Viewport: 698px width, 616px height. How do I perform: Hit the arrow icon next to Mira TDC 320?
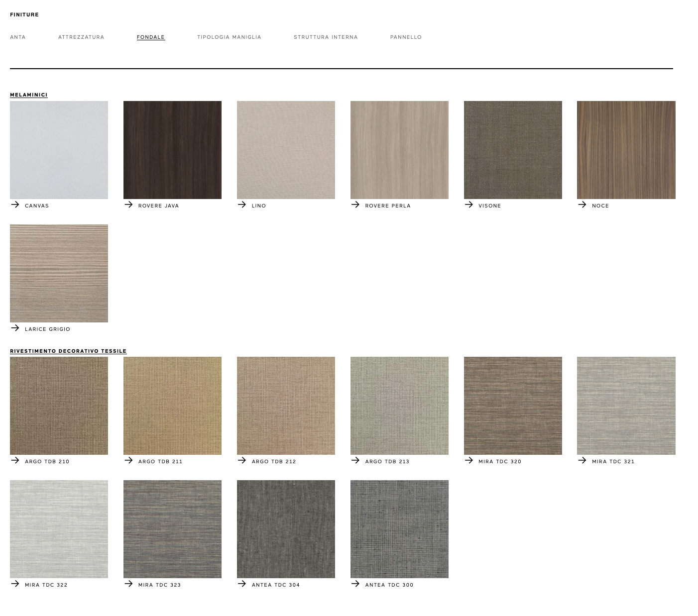[468, 460]
